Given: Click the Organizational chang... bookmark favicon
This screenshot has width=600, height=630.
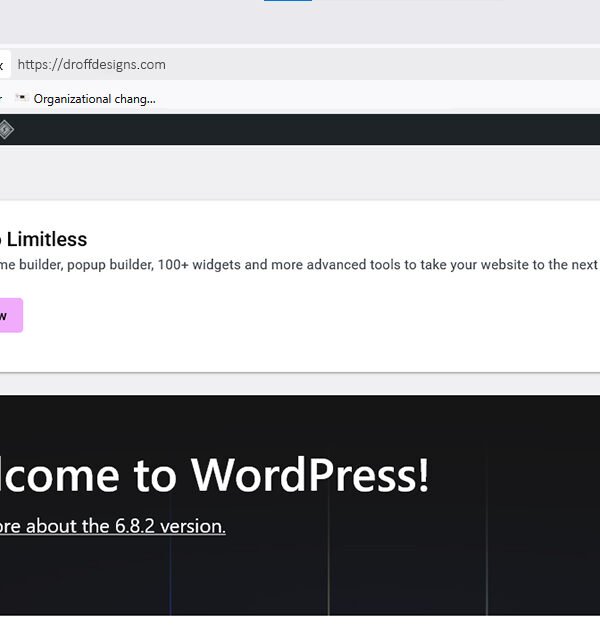Looking at the screenshot, I should [x=22, y=98].
